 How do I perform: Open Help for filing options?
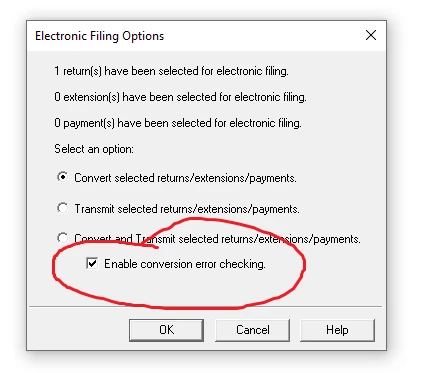(337, 330)
